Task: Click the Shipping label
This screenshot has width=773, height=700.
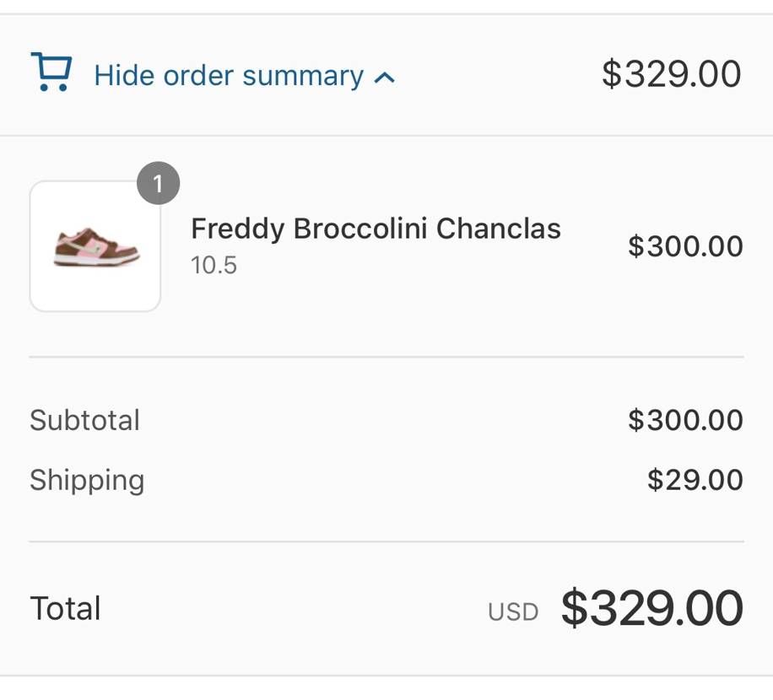Action: [87, 480]
